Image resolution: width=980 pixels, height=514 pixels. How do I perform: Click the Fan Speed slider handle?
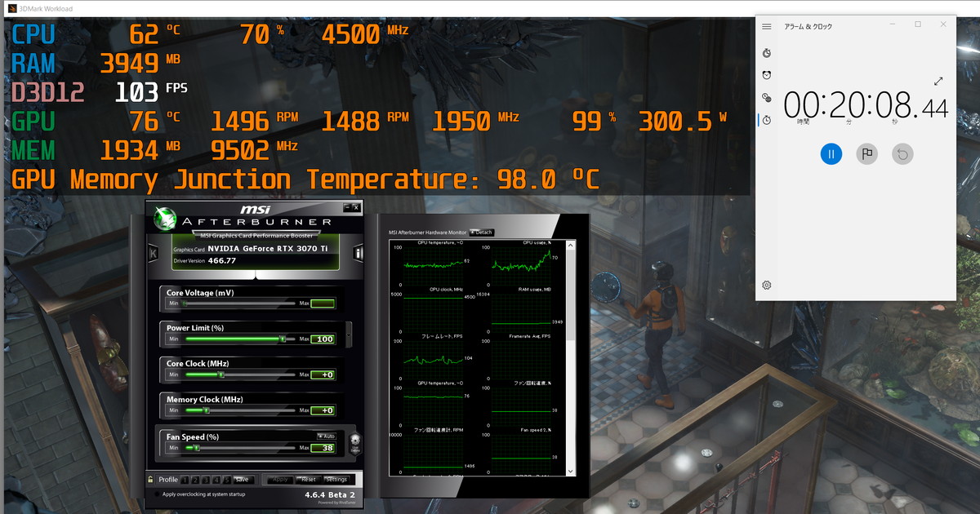tap(197, 448)
